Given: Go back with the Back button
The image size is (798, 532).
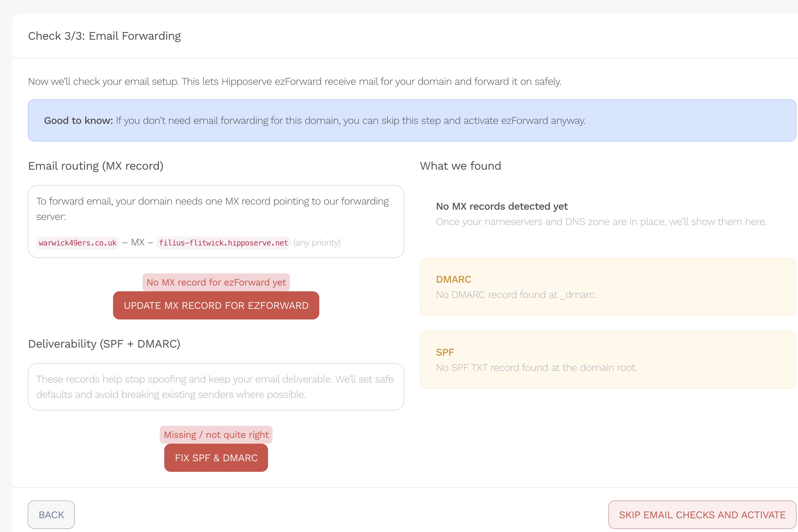Looking at the screenshot, I should 51,514.
